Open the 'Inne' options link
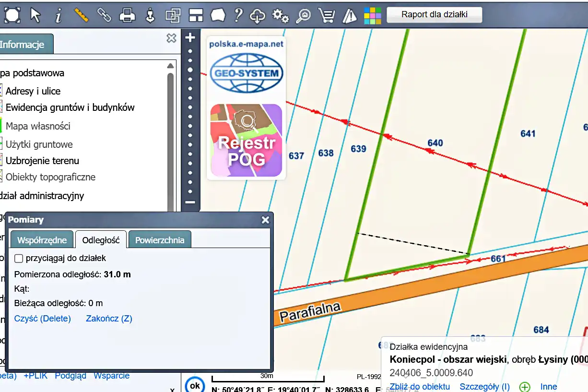Viewport: 588px width, 392px height. [x=548, y=387]
